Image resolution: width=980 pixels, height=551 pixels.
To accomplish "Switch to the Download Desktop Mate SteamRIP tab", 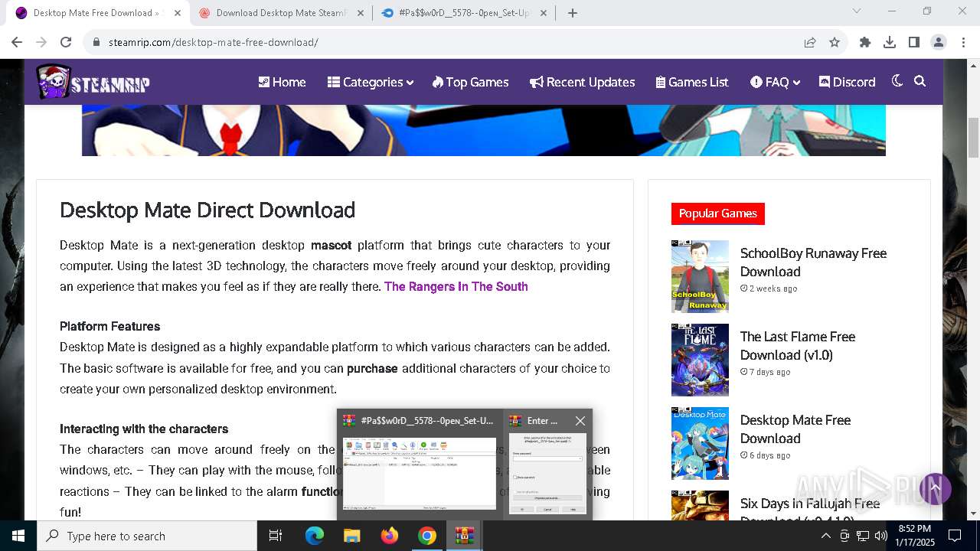I will (x=281, y=13).
